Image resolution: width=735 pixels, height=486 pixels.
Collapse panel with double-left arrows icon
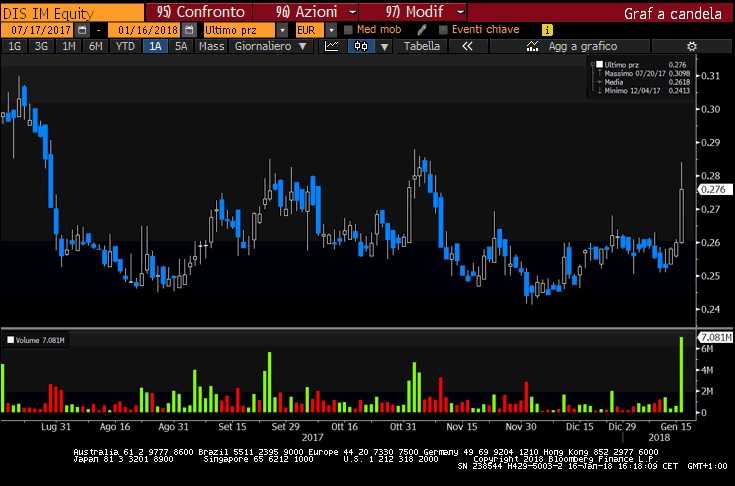click(467, 46)
